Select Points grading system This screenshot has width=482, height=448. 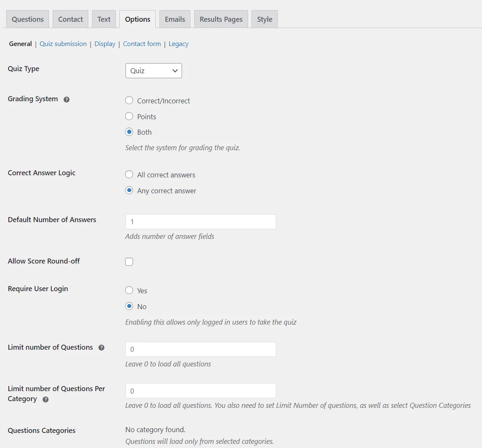pyautogui.click(x=129, y=116)
